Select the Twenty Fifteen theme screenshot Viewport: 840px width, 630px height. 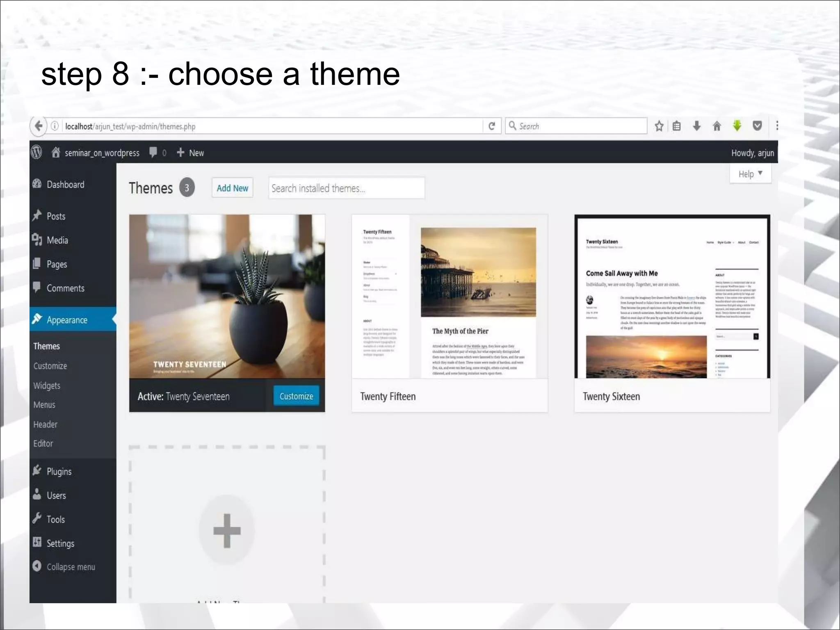[450, 296]
